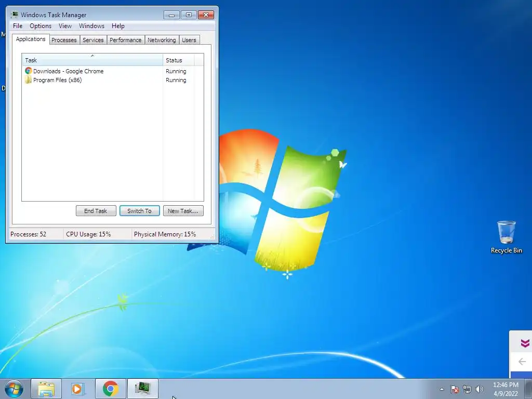This screenshot has width=532, height=399.
Task: Open the Windows menu
Action: (x=91, y=26)
